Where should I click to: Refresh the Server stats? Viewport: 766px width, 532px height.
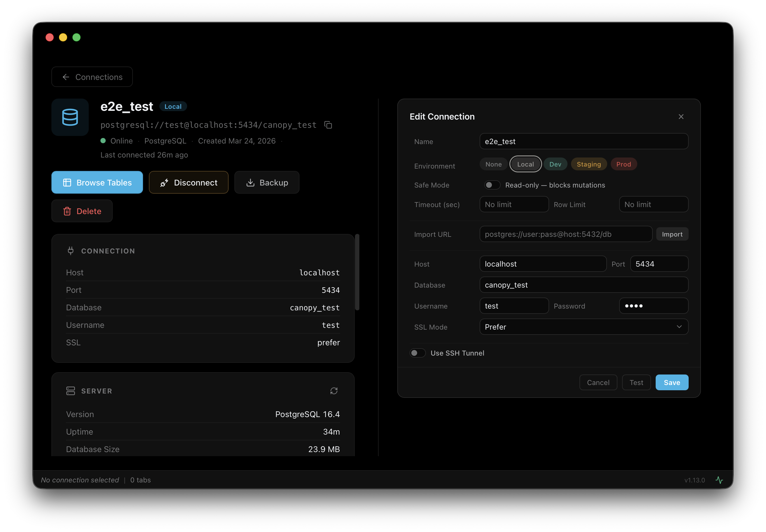[334, 391]
